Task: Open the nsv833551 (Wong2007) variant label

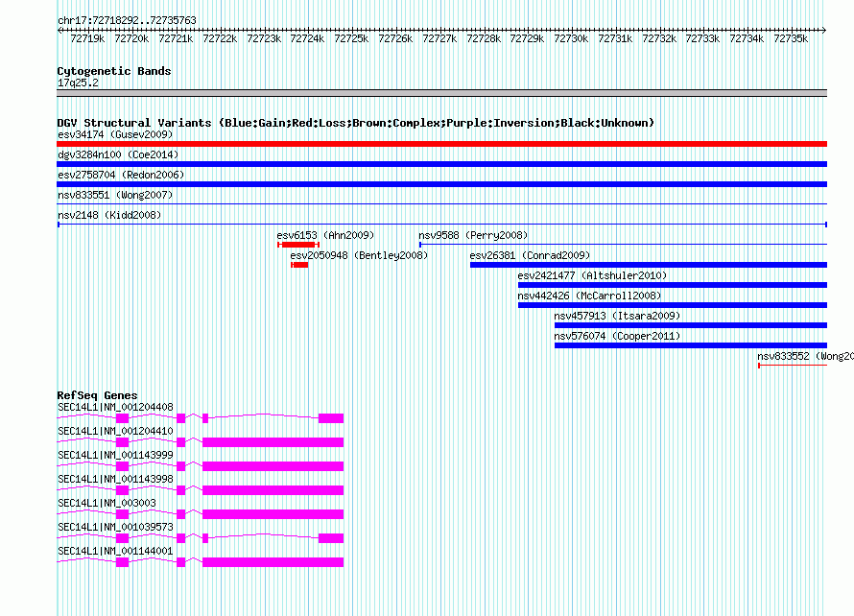Action: pyautogui.click(x=115, y=195)
